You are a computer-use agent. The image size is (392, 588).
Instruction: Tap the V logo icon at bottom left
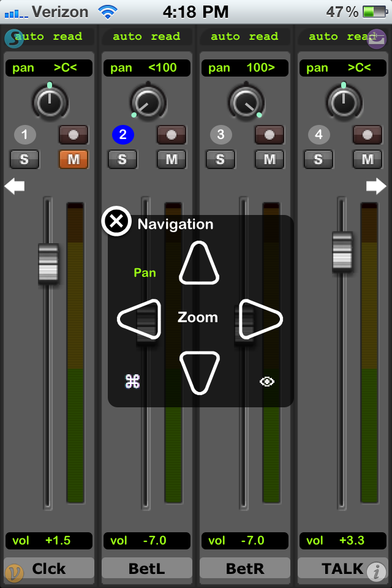14,572
